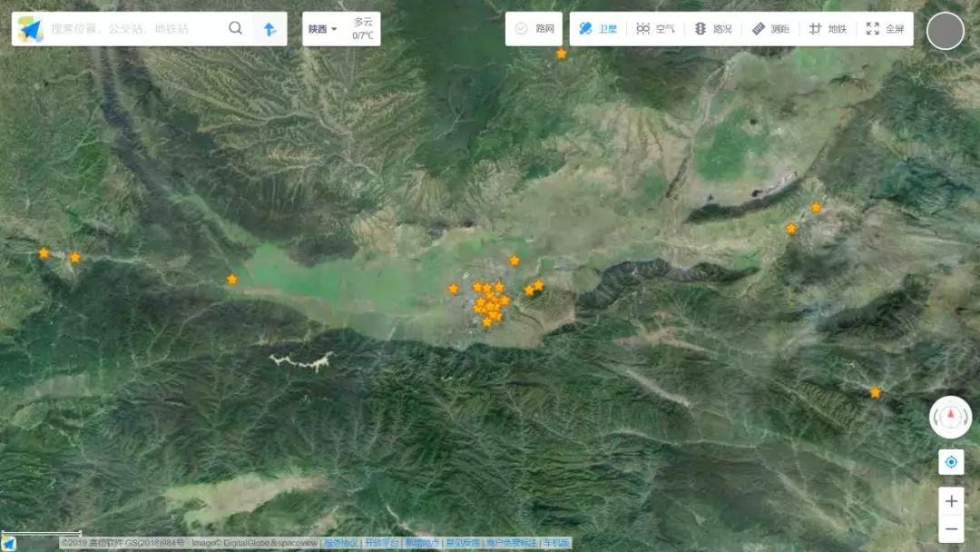Zoom in with the plus button
Image resolution: width=980 pixels, height=552 pixels.
point(951,501)
